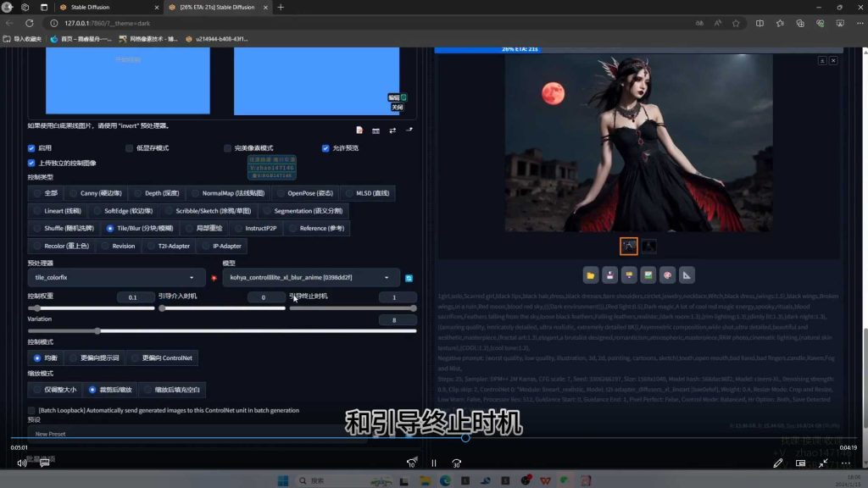Refresh the ControlNet model list with the blue icon
Viewport: 868px width, 488px height.
[x=409, y=277]
